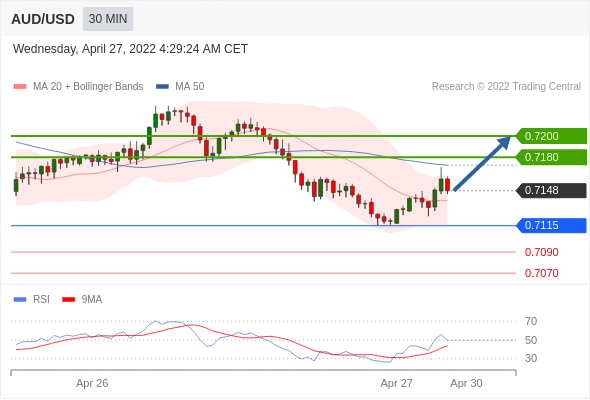This screenshot has height=400, width=590.
Task: Select the 9MA legend marker
Action: [x=68, y=300]
